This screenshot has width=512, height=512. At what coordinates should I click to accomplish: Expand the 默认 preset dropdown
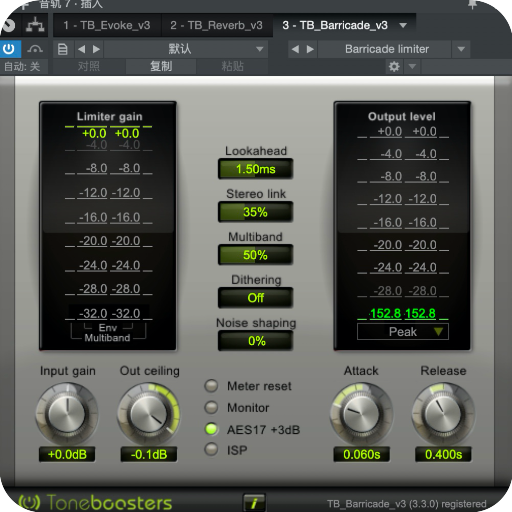pos(259,49)
